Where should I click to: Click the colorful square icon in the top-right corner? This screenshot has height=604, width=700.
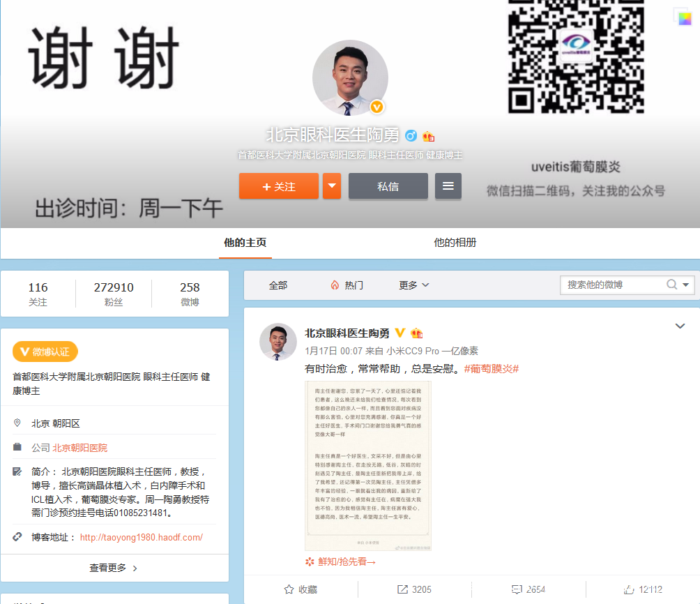(x=685, y=18)
